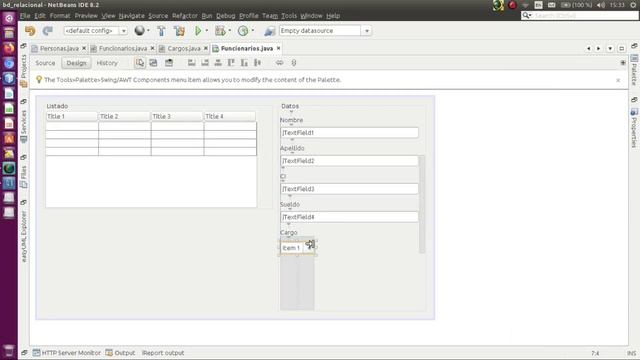This screenshot has height=360, width=640.
Task: Close the Personas.java editor tab
Action: pyautogui.click(x=84, y=48)
